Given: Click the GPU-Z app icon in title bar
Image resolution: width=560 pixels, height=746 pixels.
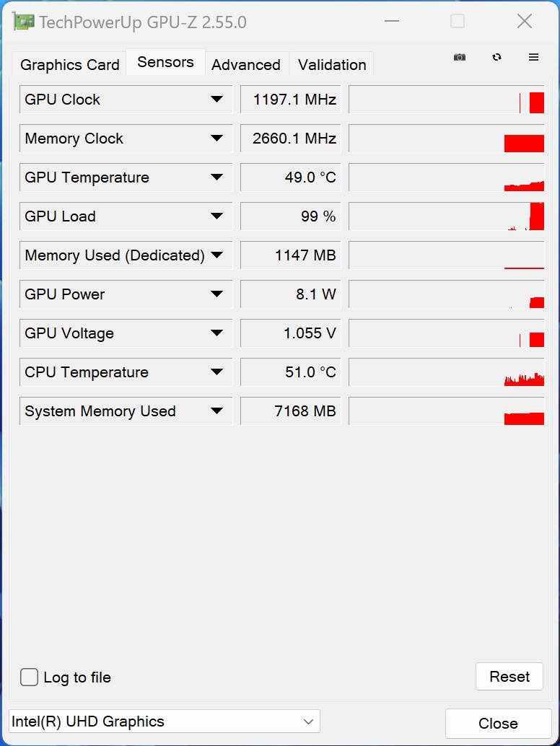Looking at the screenshot, I should pyautogui.click(x=25, y=22).
